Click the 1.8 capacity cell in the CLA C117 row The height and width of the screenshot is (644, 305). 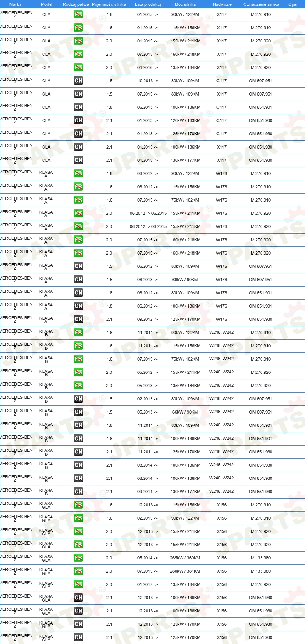109,107
